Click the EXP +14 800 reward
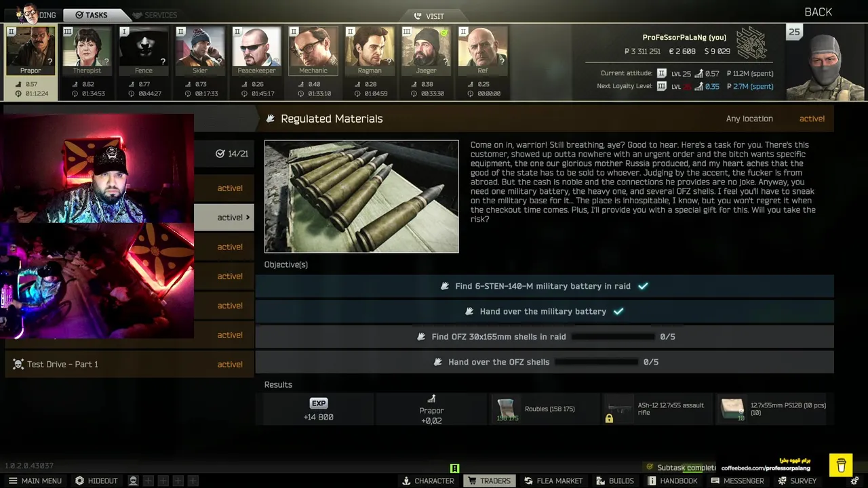This screenshot has width=868, height=488. (318, 409)
